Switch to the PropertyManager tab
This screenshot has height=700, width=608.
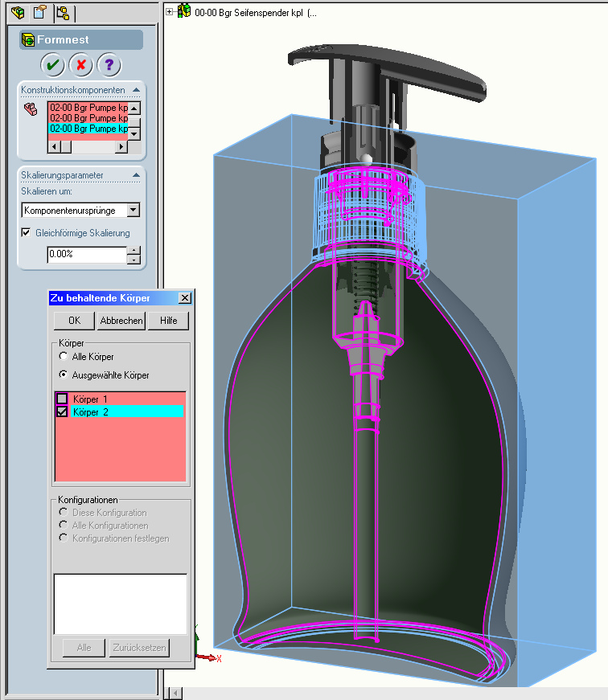(39, 12)
